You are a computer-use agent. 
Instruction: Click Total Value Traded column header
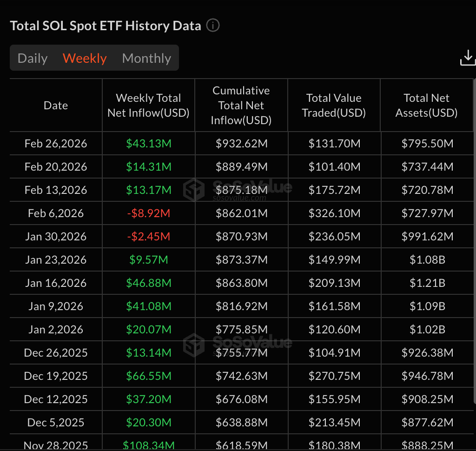(334, 106)
